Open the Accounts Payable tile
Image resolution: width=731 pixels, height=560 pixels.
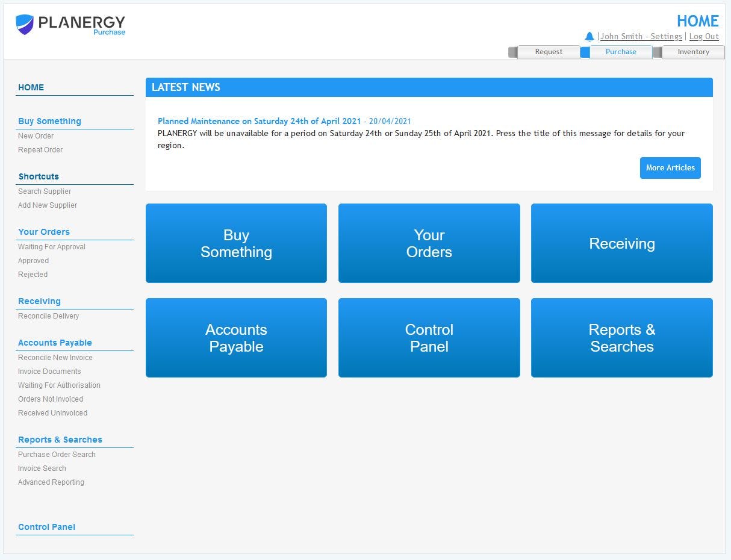click(236, 338)
